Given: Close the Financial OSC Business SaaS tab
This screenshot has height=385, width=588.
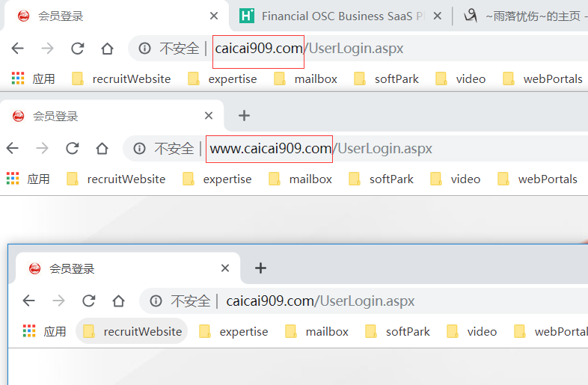Looking at the screenshot, I should tap(438, 16).
